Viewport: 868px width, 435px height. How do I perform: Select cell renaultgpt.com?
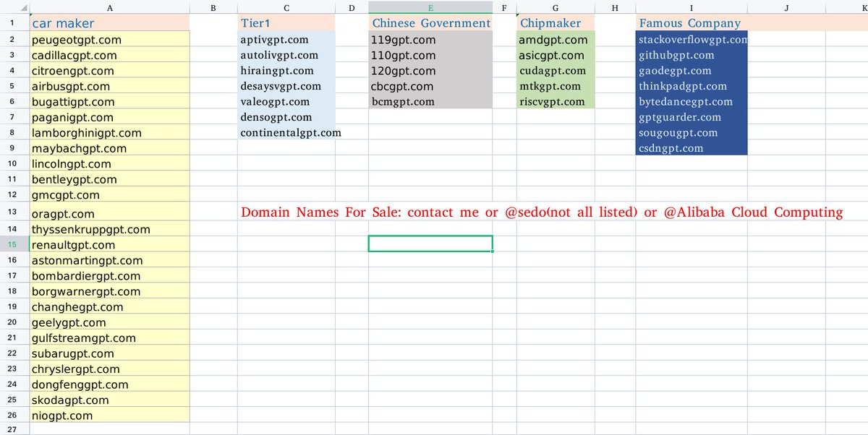pyautogui.click(x=109, y=245)
